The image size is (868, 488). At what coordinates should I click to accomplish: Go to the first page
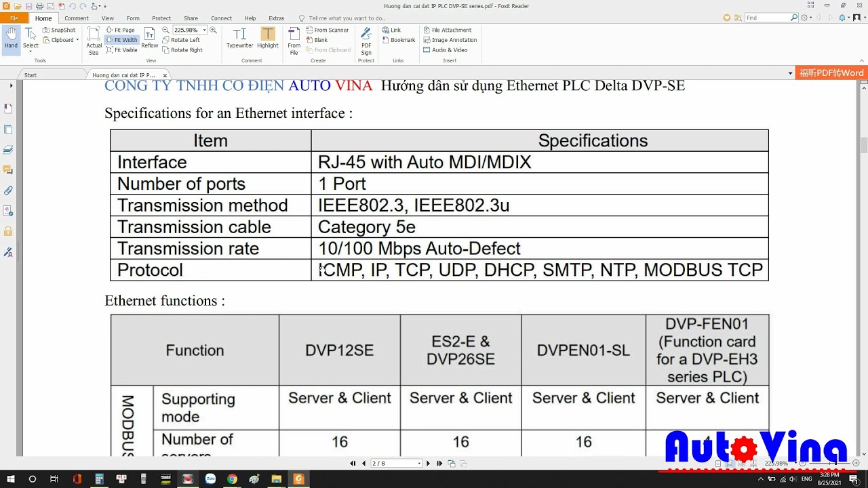pyautogui.click(x=353, y=464)
